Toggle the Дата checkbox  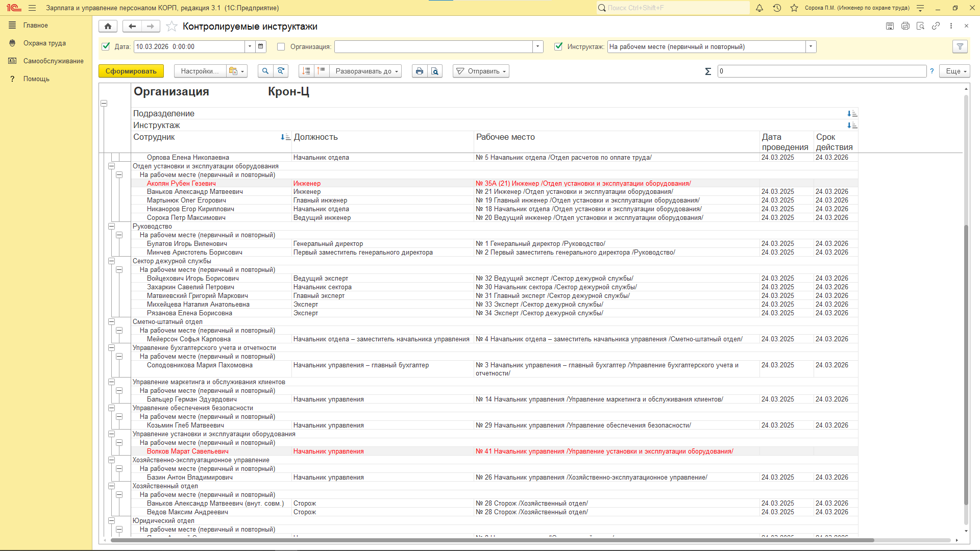click(106, 46)
